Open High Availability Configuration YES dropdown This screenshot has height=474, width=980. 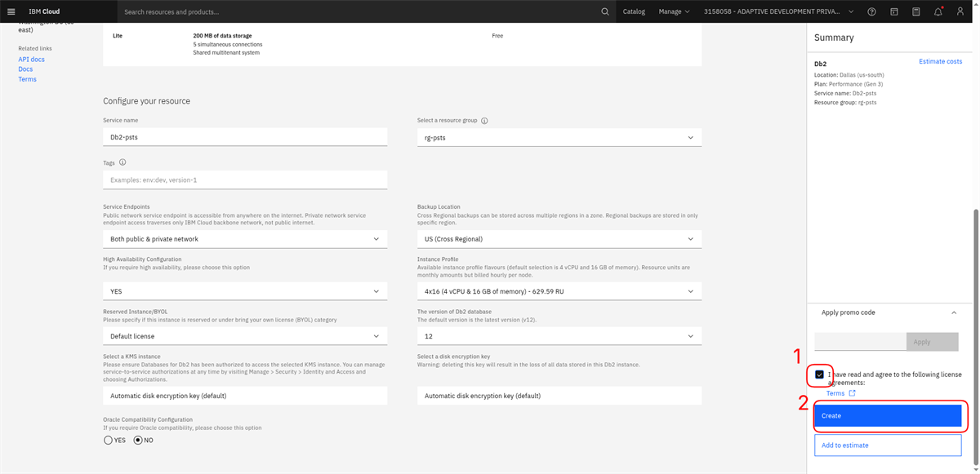click(245, 291)
